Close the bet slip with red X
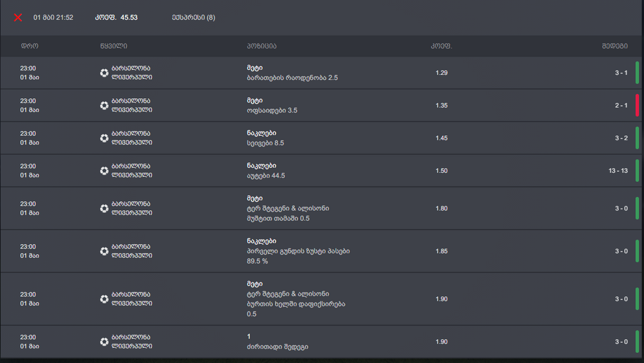Image resolution: width=644 pixels, height=363 pixels. click(x=18, y=18)
